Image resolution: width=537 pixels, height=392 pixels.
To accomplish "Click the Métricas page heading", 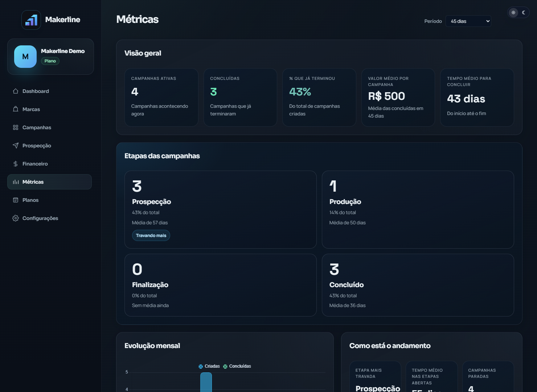I will pyautogui.click(x=138, y=19).
